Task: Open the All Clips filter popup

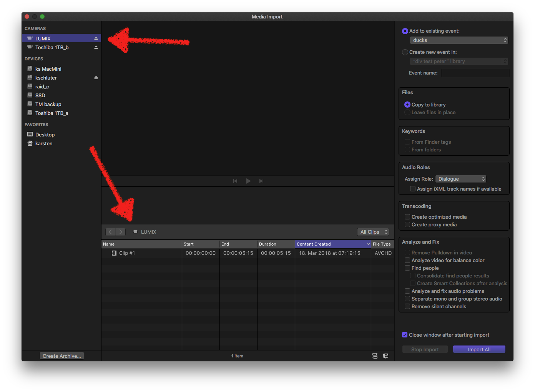Action: pos(373,232)
